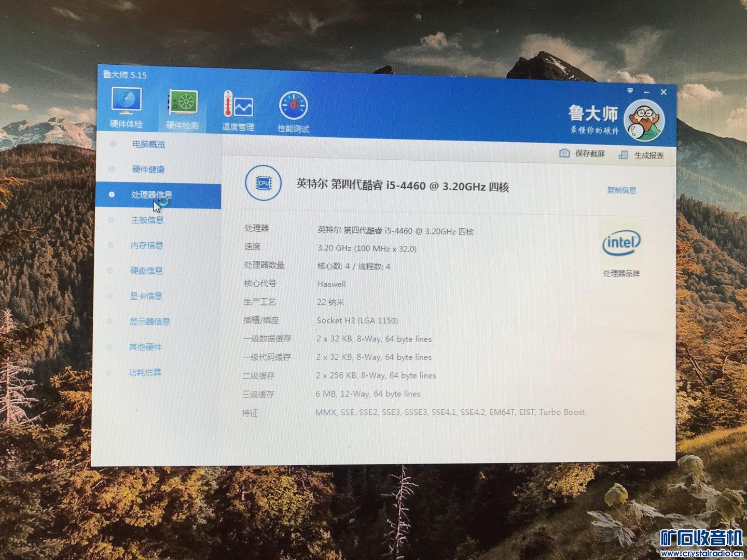This screenshot has width=747, height=560.
Task: Click the bullet icon beside 硬件健康
Action: pyautogui.click(x=112, y=169)
